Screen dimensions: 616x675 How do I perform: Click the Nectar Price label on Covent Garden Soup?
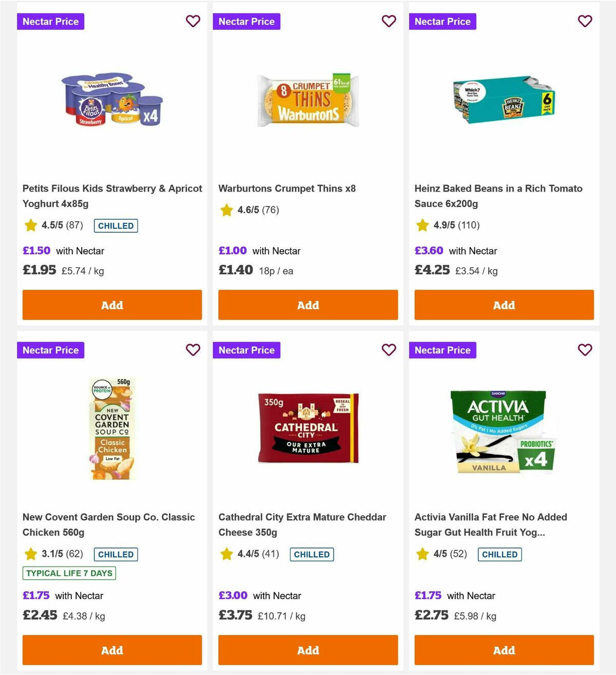[50, 350]
